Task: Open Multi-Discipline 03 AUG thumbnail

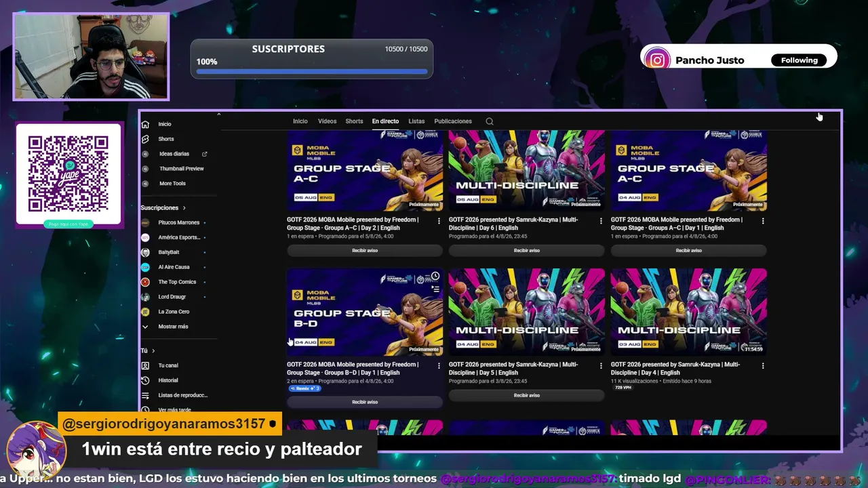Action: (689, 312)
